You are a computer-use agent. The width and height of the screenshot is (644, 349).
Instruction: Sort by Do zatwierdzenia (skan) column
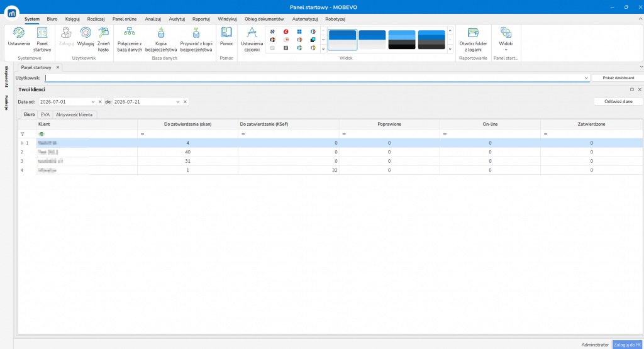pyautogui.click(x=187, y=124)
